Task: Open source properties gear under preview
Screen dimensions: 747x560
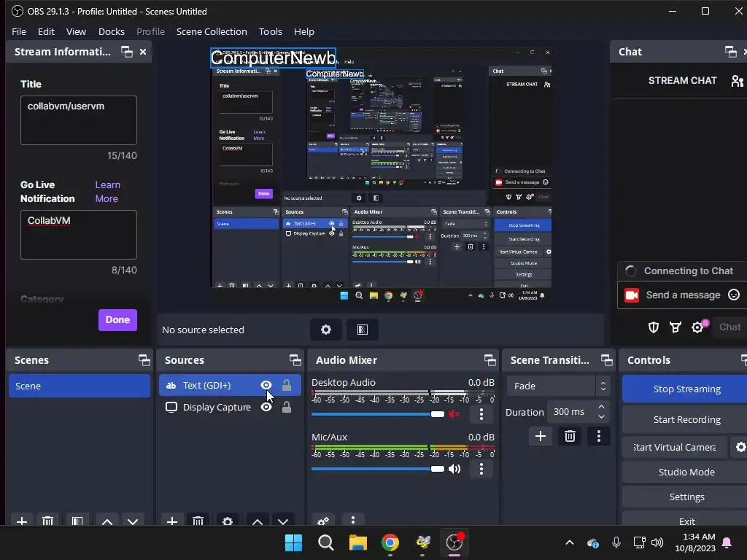Action: (x=326, y=330)
